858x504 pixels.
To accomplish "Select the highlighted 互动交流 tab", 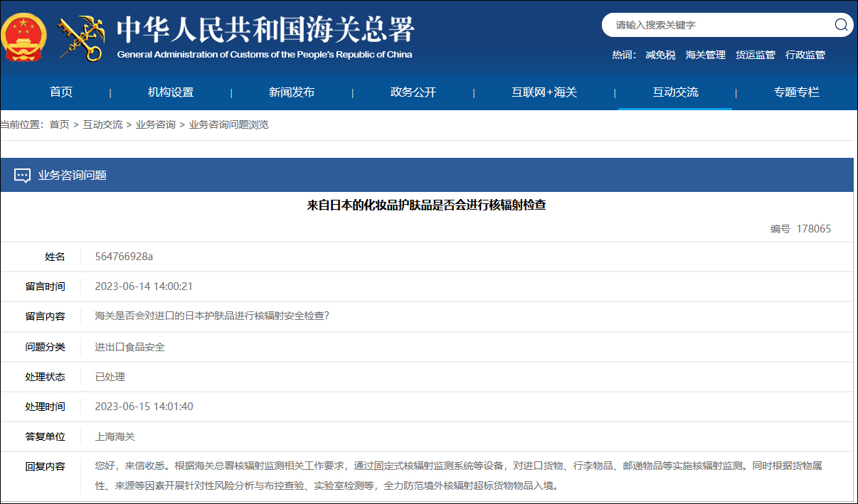I will tap(674, 92).
